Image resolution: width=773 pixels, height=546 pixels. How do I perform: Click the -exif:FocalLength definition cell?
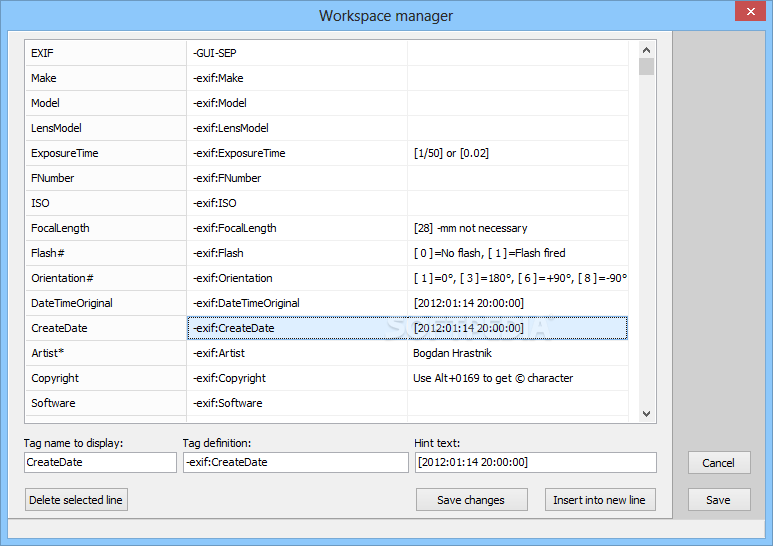point(297,228)
